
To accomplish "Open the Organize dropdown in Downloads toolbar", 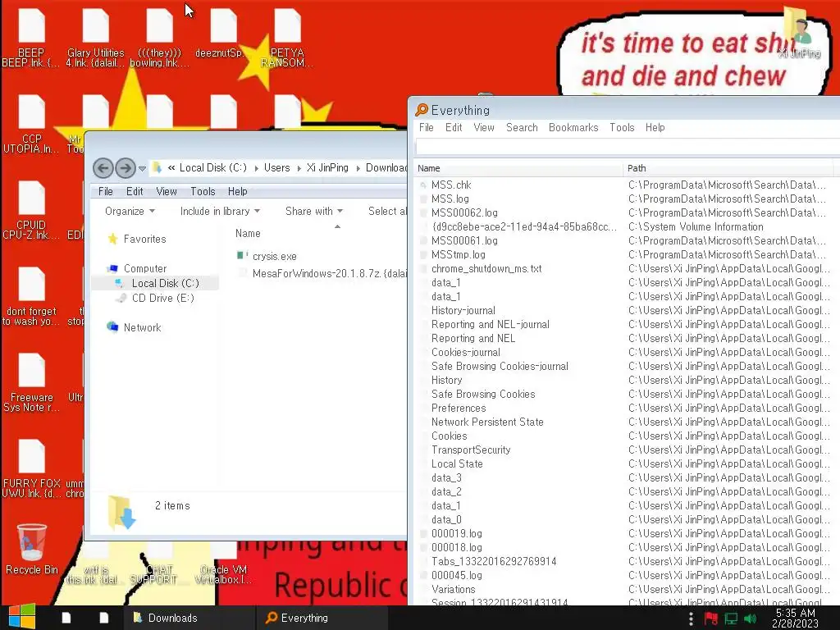I will click(x=130, y=211).
